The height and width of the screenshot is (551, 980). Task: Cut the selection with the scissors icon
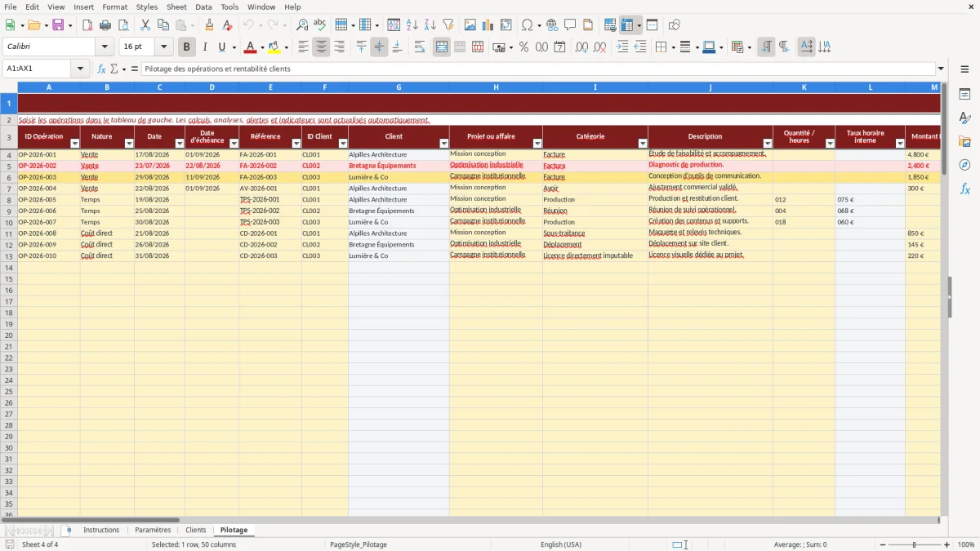click(145, 25)
